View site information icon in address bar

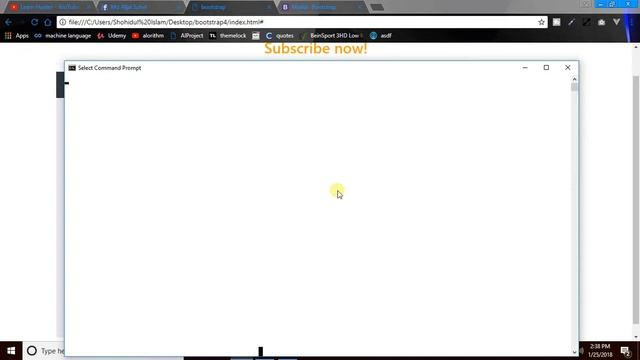[63, 22]
